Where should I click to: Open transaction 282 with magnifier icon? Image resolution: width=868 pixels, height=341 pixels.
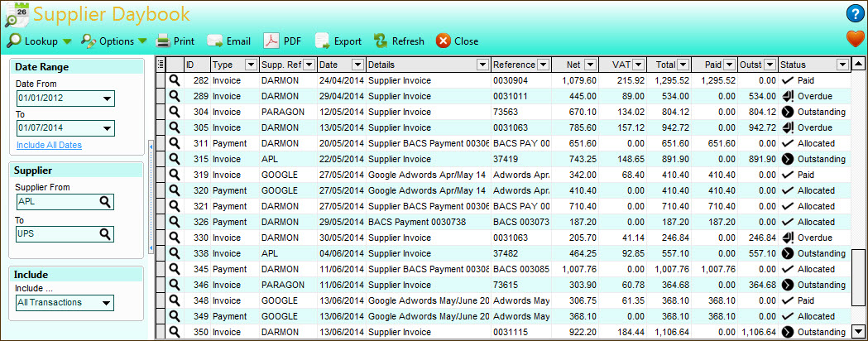175,80
